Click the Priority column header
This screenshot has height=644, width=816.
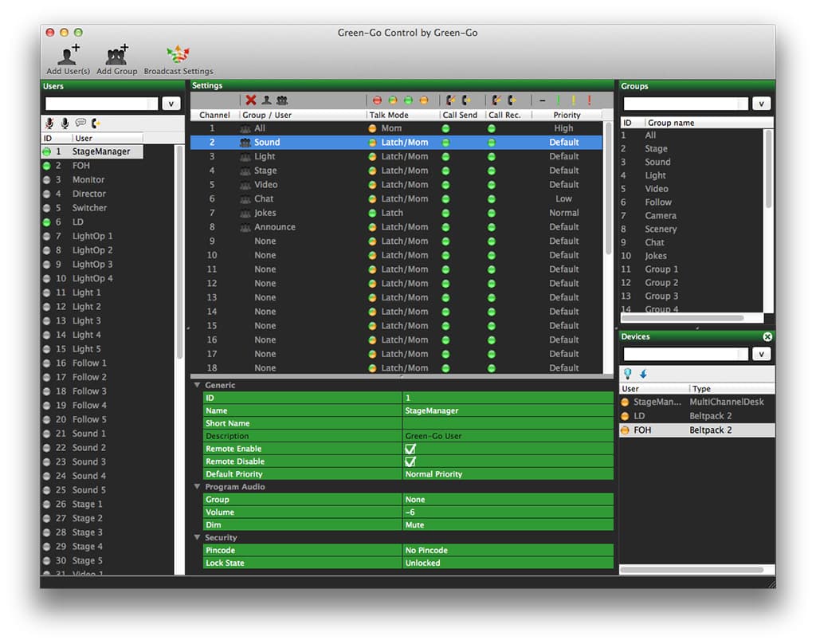pos(567,115)
